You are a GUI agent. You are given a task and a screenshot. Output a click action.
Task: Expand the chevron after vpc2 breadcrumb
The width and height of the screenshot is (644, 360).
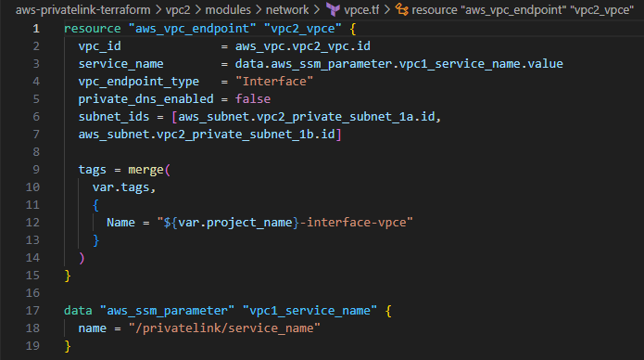coord(198,9)
